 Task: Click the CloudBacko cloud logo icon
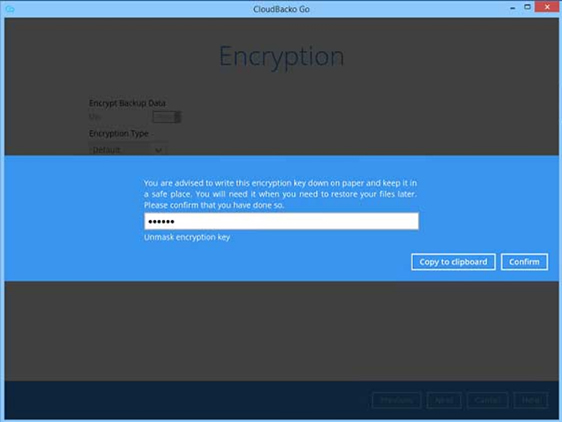pos(10,9)
